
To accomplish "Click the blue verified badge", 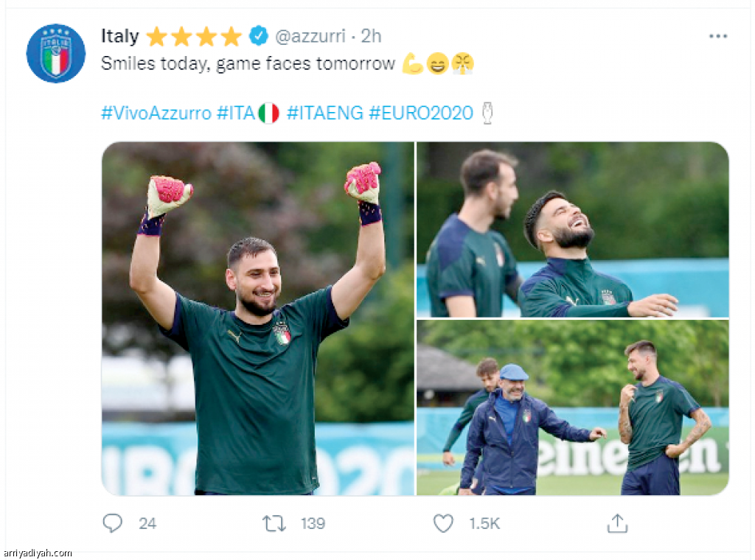I will 259,35.
